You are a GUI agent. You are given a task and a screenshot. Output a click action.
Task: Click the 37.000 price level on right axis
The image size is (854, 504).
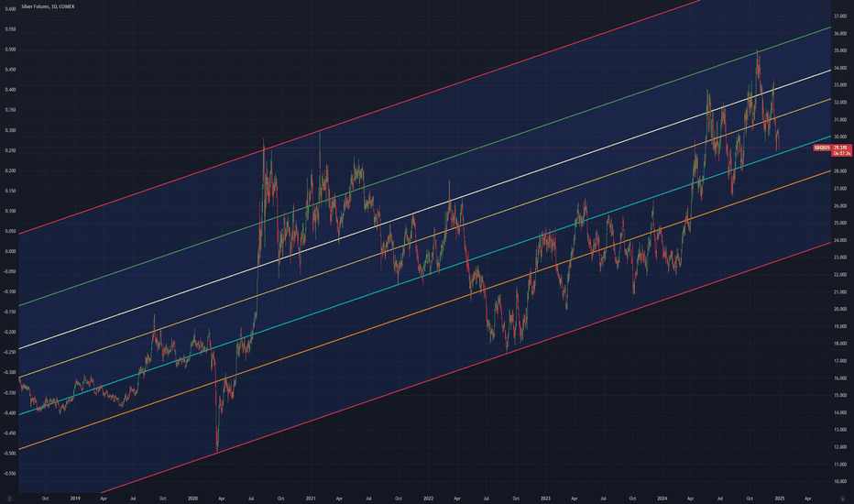[x=840, y=16]
